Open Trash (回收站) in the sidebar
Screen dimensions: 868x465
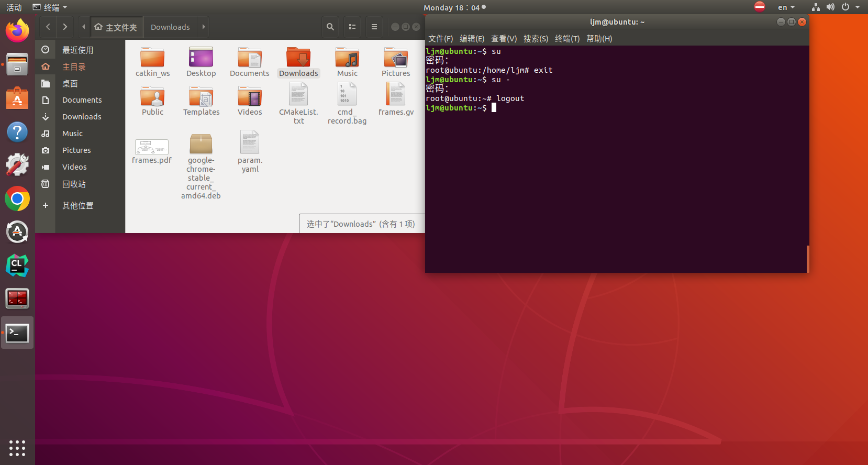(80, 184)
